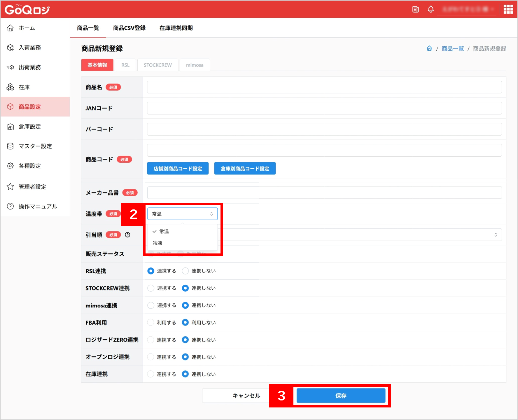Select the 基本情報 tab

tap(97, 65)
